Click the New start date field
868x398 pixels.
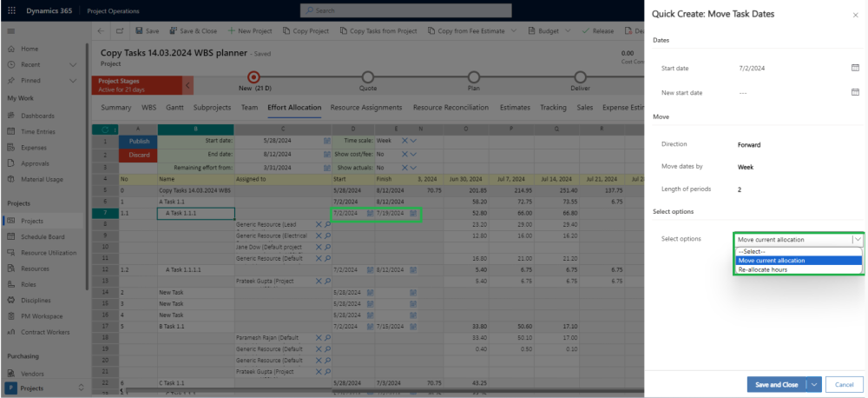pyautogui.click(x=792, y=93)
